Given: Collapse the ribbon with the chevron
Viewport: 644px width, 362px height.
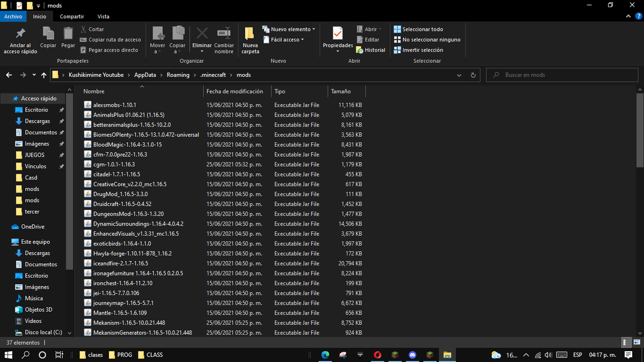Looking at the screenshot, I should click(x=629, y=17).
